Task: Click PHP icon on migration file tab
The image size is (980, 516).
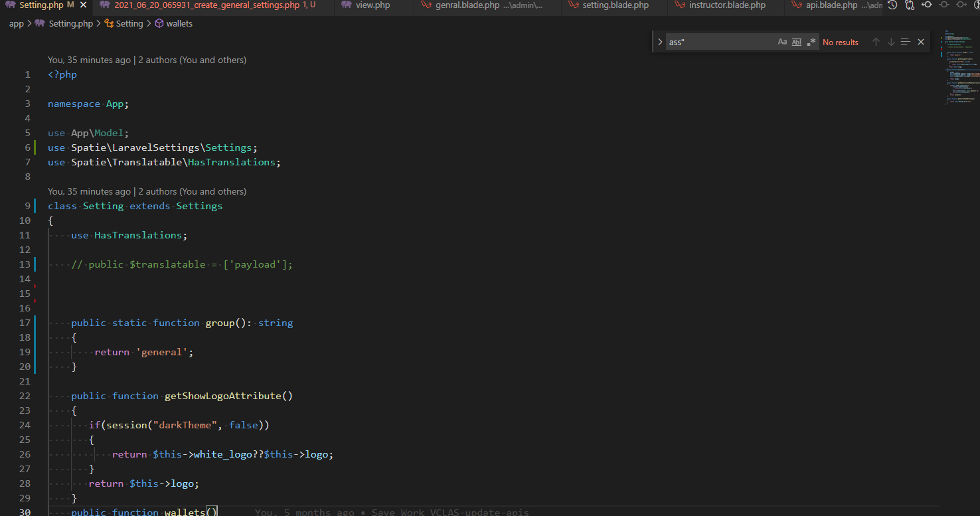Action: pos(105,5)
